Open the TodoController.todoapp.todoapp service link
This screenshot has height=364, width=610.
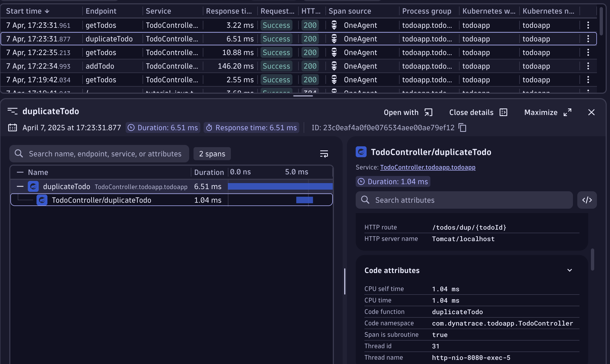point(427,167)
